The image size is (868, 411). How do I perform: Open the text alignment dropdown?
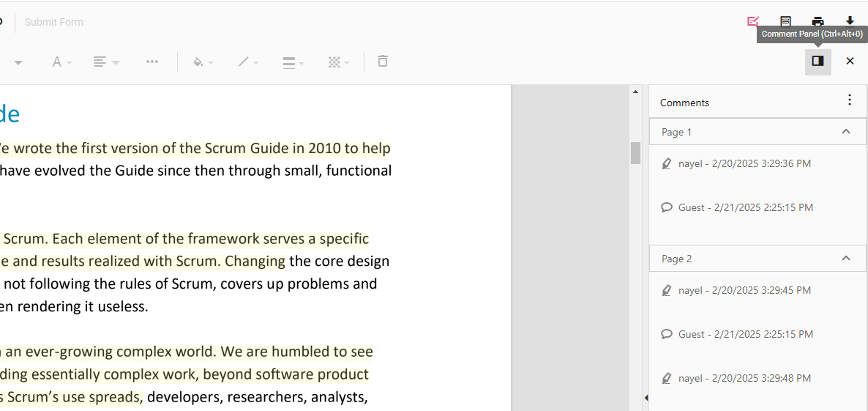(x=106, y=62)
